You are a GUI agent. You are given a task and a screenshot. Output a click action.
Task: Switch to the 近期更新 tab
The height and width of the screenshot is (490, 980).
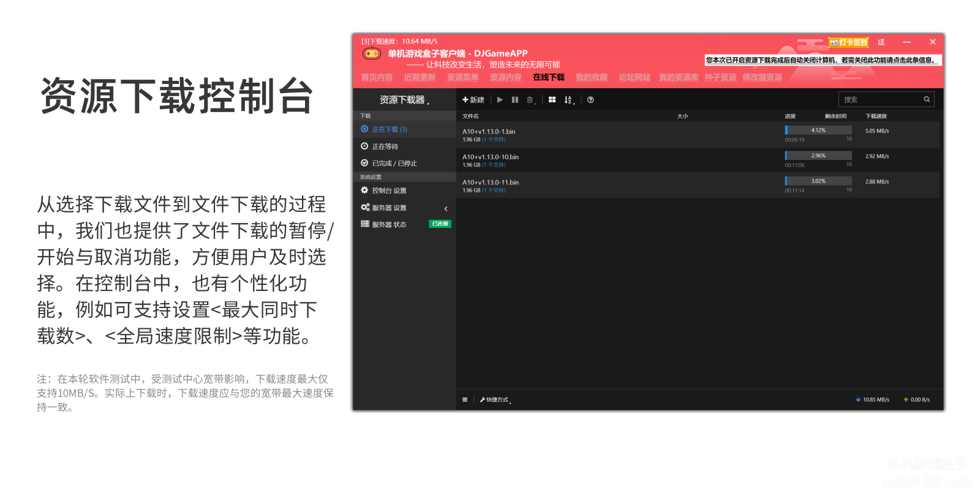(420, 77)
